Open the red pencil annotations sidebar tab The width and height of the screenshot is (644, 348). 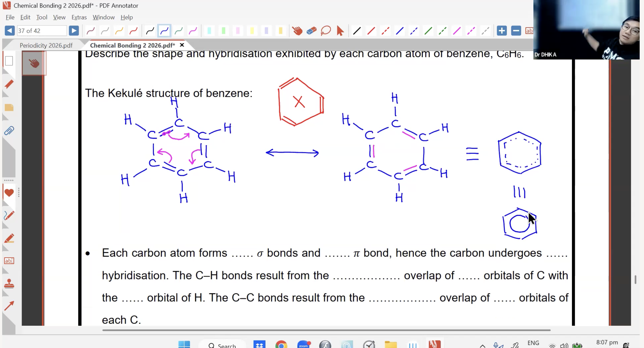click(x=9, y=84)
